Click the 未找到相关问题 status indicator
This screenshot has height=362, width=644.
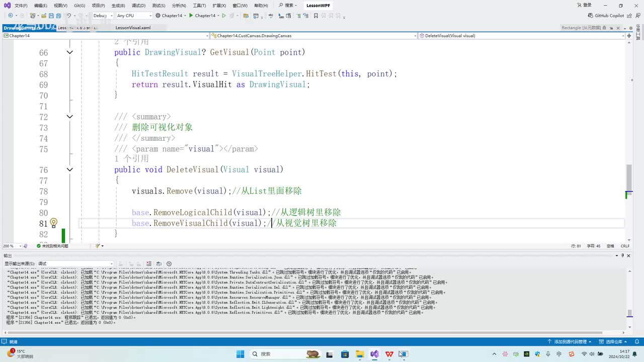[52, 246]
